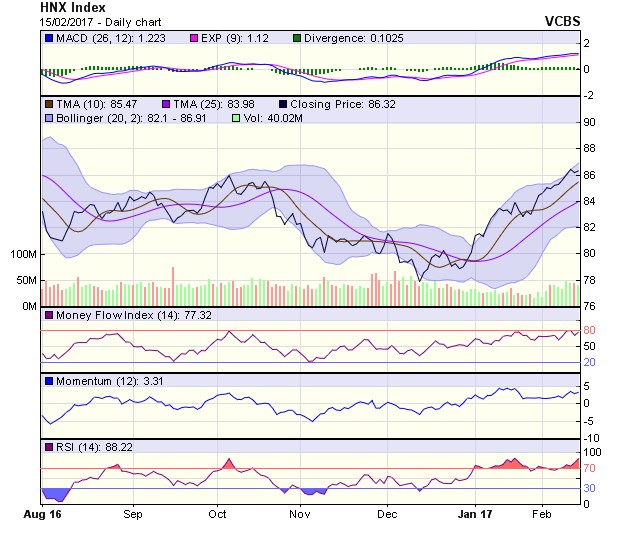Select the brown TMA (10) legend marker
620x535 pixels.
point(49,103)
